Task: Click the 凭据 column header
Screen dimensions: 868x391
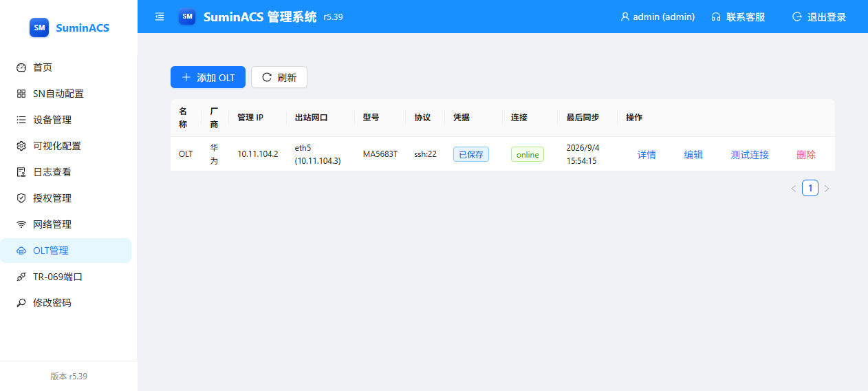Action: coord(462,118)
